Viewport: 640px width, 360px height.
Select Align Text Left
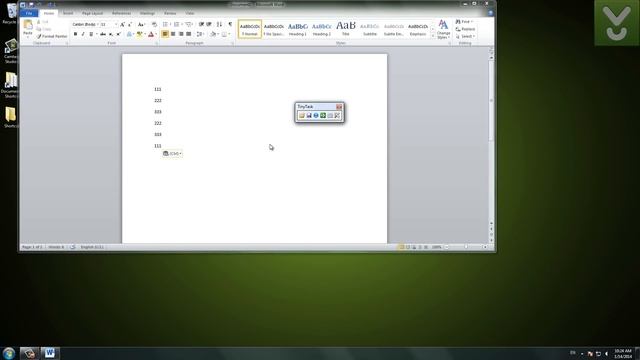point(165,34)
